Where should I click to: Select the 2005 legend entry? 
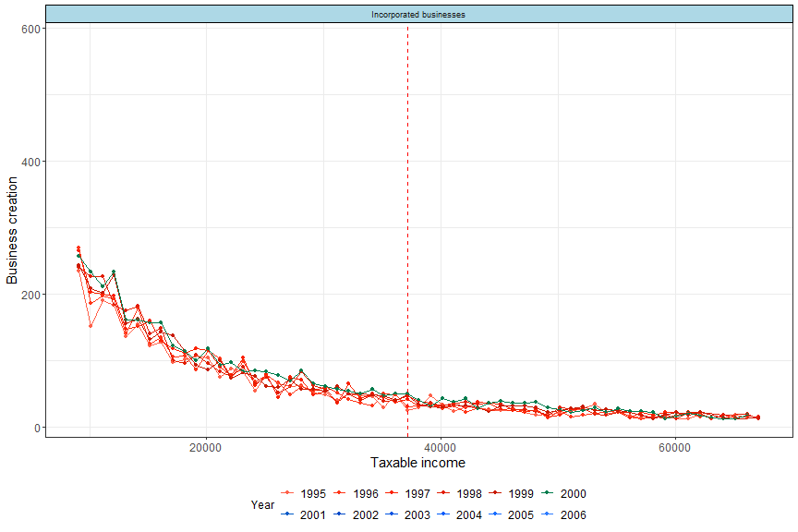tap(496, 515)
